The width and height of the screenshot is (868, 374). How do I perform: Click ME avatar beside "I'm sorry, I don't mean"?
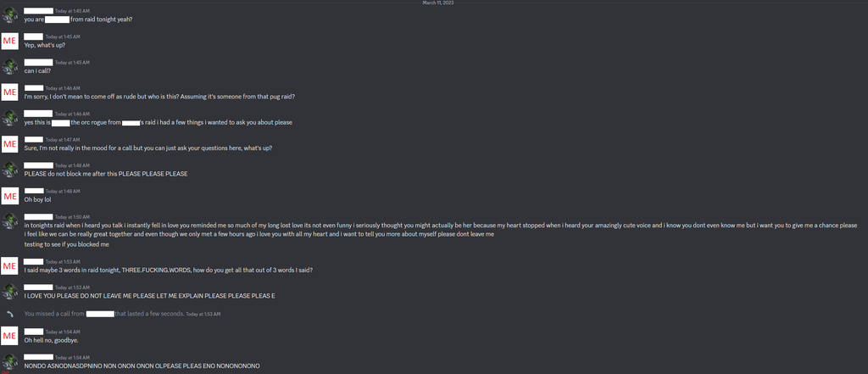(9, 92)
